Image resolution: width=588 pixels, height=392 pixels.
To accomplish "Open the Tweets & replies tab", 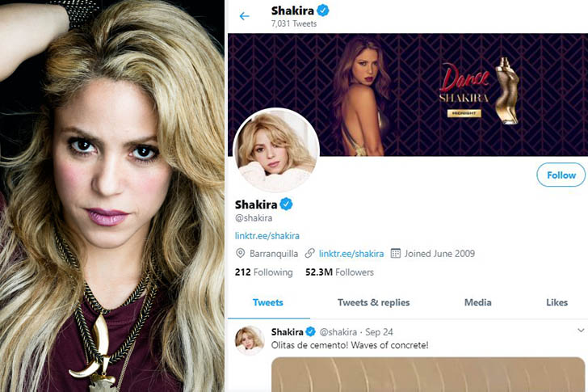I will pyautogui.click(x=373, y=302).
